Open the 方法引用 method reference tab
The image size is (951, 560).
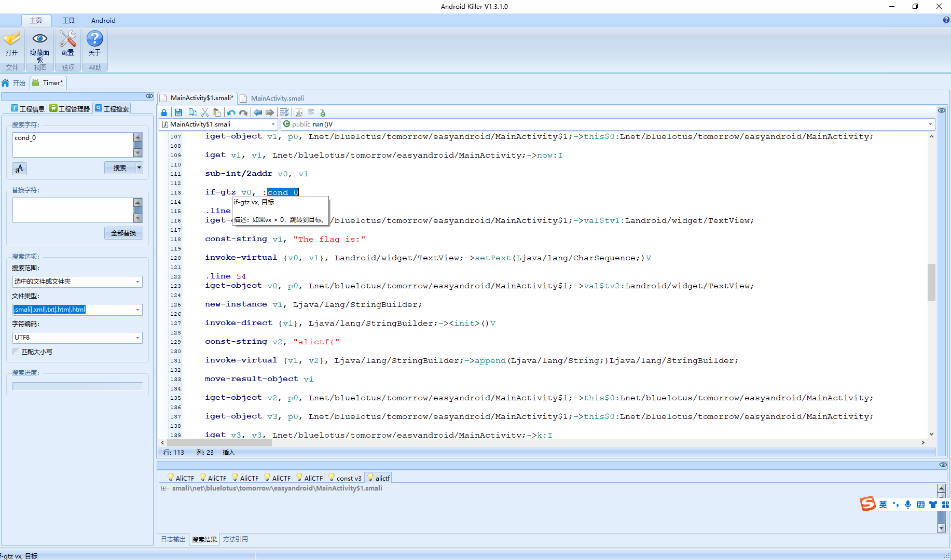coord(236,539)
